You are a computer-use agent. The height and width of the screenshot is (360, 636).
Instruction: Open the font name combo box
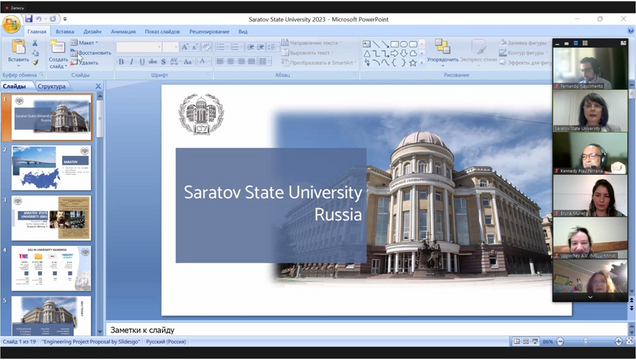coord(139,47)
